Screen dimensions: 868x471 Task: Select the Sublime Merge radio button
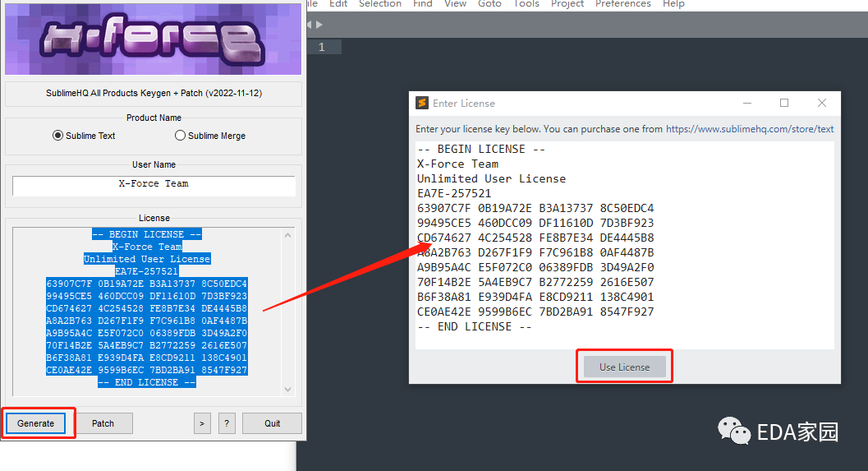pos(180,136)
